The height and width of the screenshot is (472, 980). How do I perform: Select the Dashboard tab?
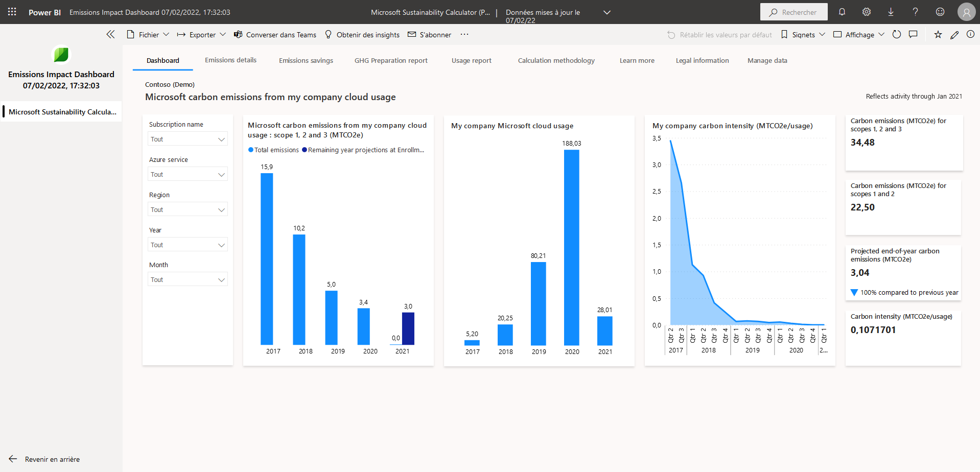(x=163, y=60)
